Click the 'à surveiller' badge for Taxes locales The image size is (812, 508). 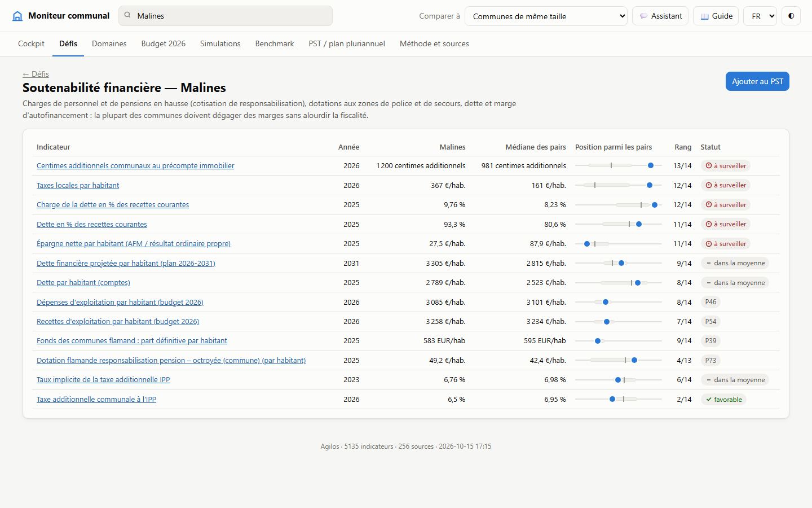coord(726,185)
